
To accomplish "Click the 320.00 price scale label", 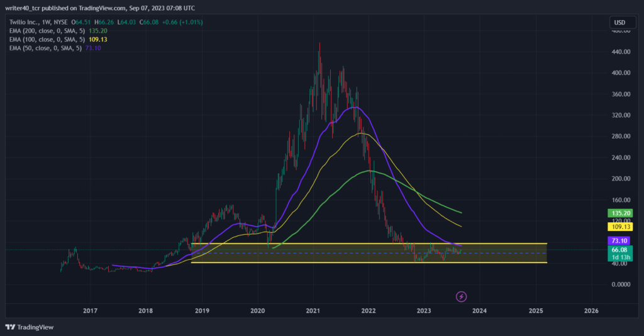I will click(x=621, y=115).
